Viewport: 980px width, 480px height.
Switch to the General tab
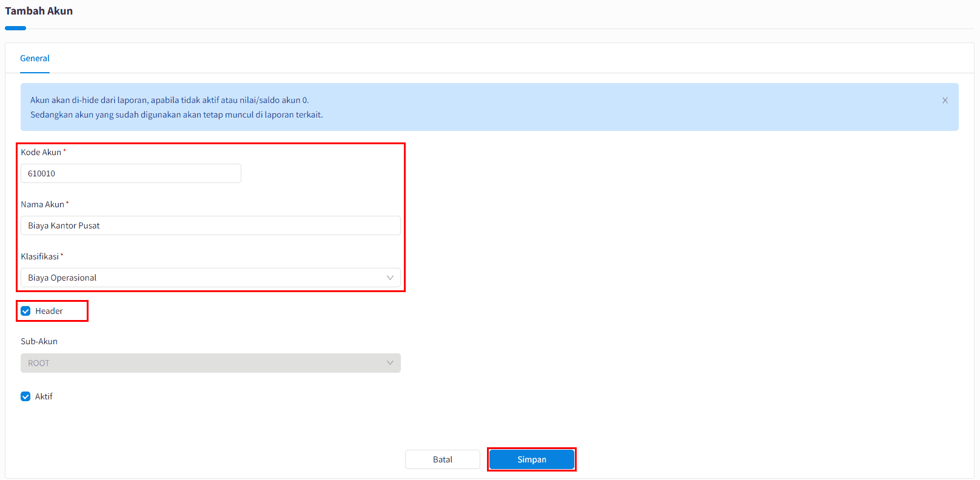[35, 59]
